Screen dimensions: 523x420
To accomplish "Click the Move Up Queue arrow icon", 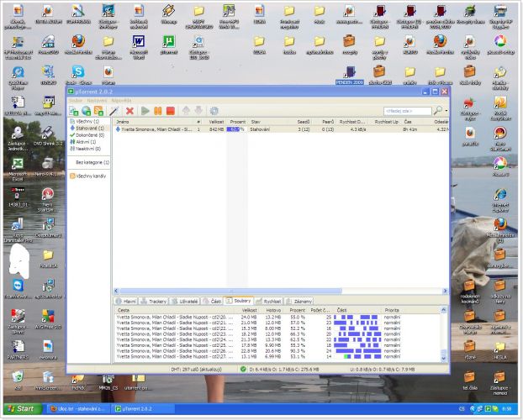I will pyautogui.click(x=186, y=111).
